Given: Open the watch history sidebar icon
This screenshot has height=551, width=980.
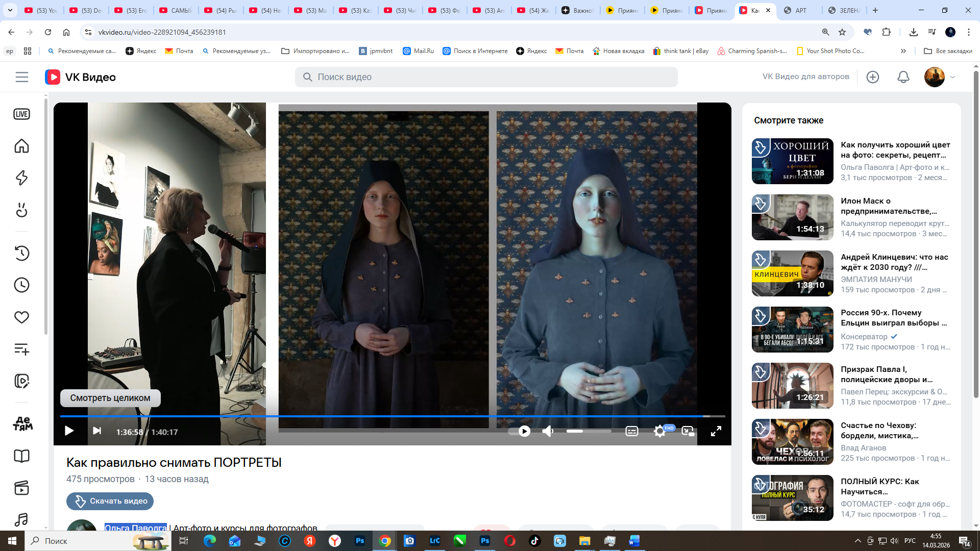Looking at the screenshot, I should coord(21,253).
